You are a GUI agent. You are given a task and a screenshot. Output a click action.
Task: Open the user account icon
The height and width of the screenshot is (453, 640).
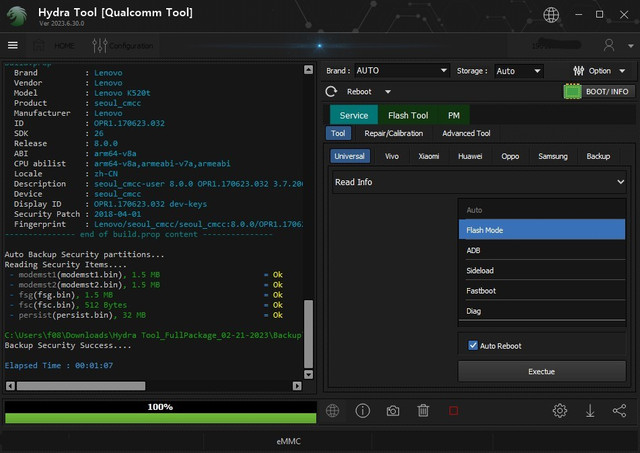pyautogui.click(x=609, y=45)
